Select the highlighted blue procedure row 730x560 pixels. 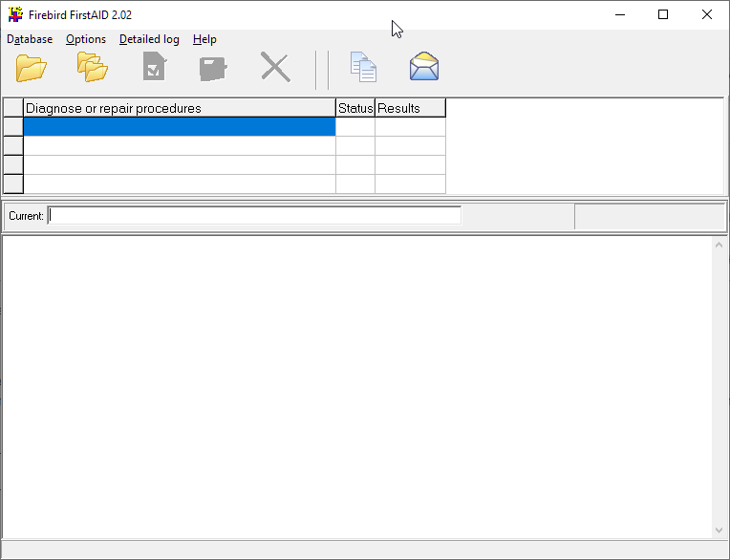[x=180, y=126]
